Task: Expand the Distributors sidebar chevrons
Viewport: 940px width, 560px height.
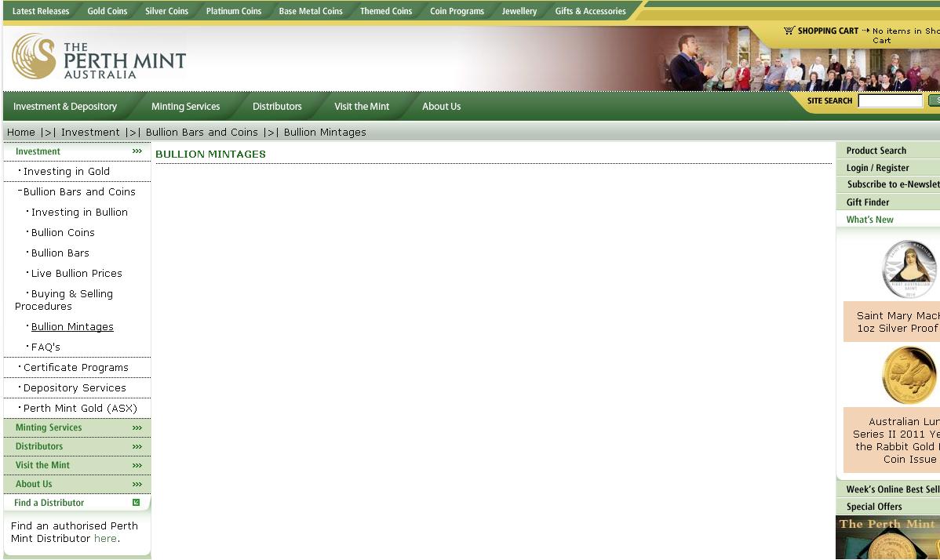Action: (x=137, y=447)
